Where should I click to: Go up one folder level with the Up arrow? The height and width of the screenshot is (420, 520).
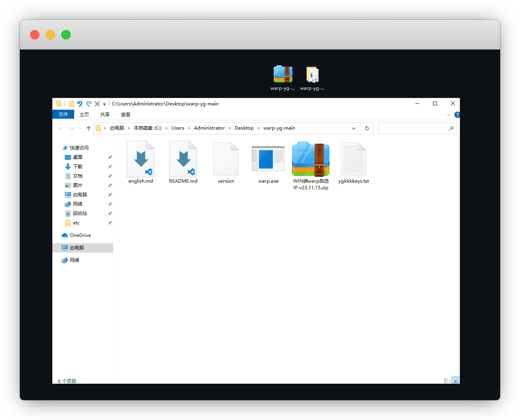89,128
